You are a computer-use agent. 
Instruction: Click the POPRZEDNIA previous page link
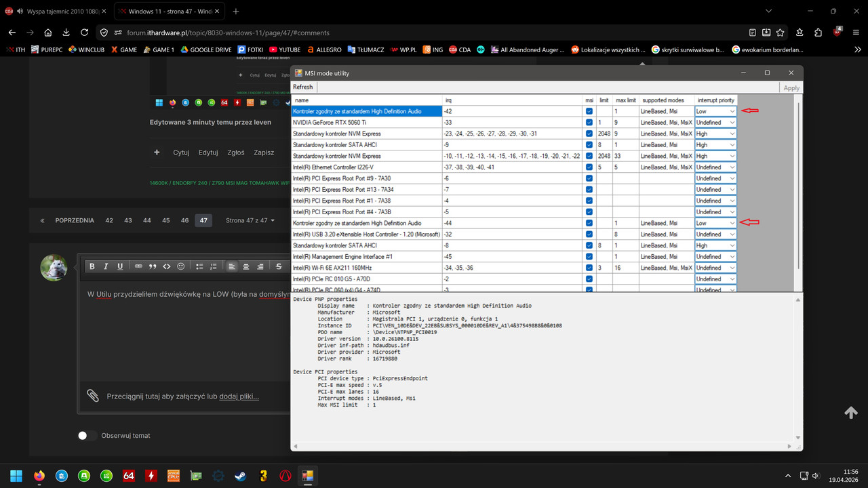coord(75,220)
